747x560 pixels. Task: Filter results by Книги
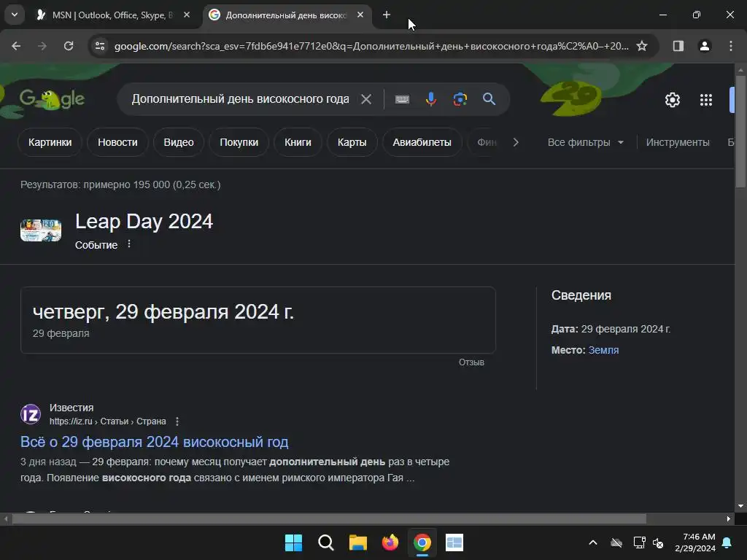[298, 142]
